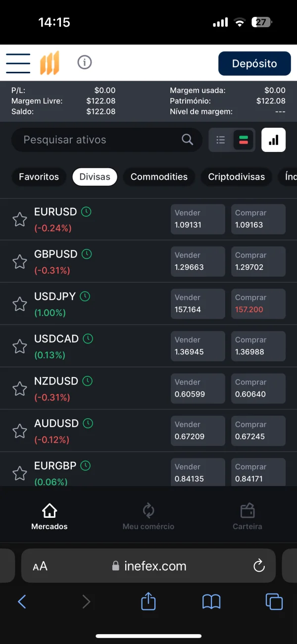Open the Carteira wallet tab
The image size is (297, 644).
(x=247, y=516)
